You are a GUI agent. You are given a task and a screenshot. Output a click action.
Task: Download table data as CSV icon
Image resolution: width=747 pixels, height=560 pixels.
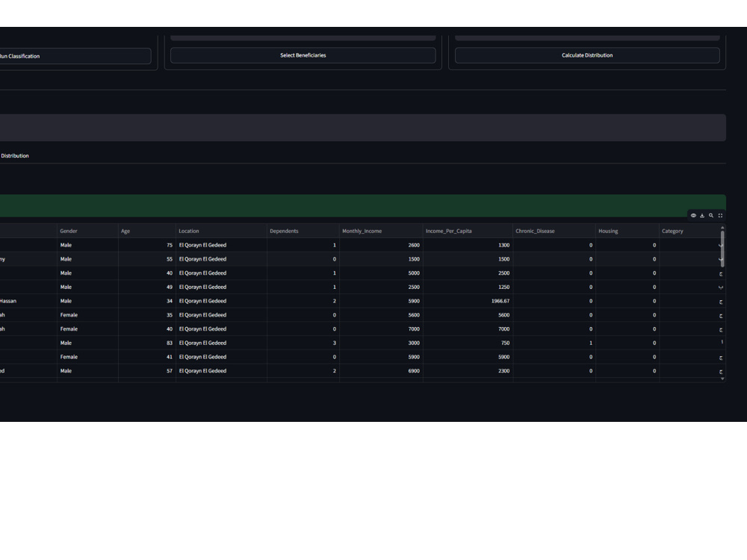pyautogui.click(x=702, y=216)
